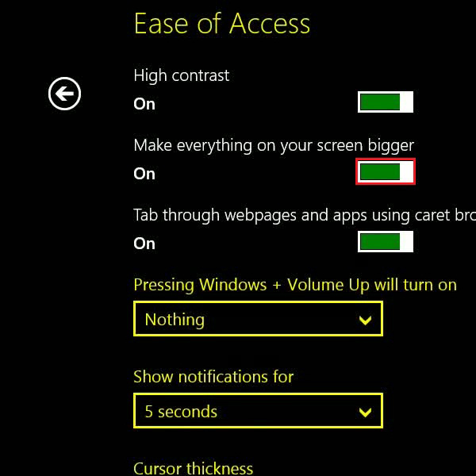Click the chevron arrow beside 5 seconds
The width and height of the screenshot is (476, 476).
(365, 412)
